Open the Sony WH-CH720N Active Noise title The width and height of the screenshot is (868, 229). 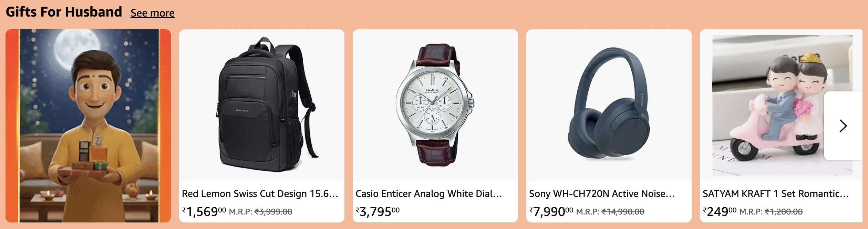[x=602, y=194]
